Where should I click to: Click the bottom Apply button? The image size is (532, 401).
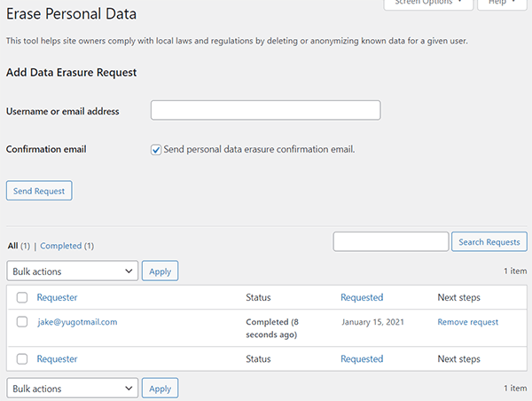pos(160,388)
